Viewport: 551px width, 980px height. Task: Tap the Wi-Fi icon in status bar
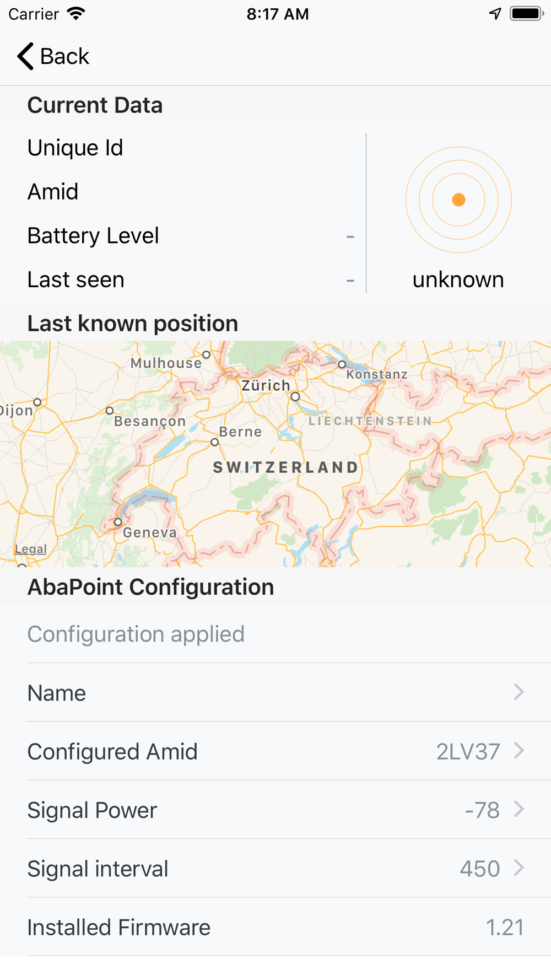76,14
